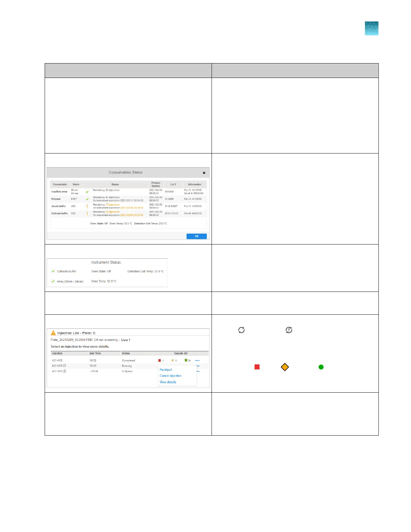Click Detection Cell Temp 23.5 °C in Instrument Status
411x532 pixels.
coord(146,271)
